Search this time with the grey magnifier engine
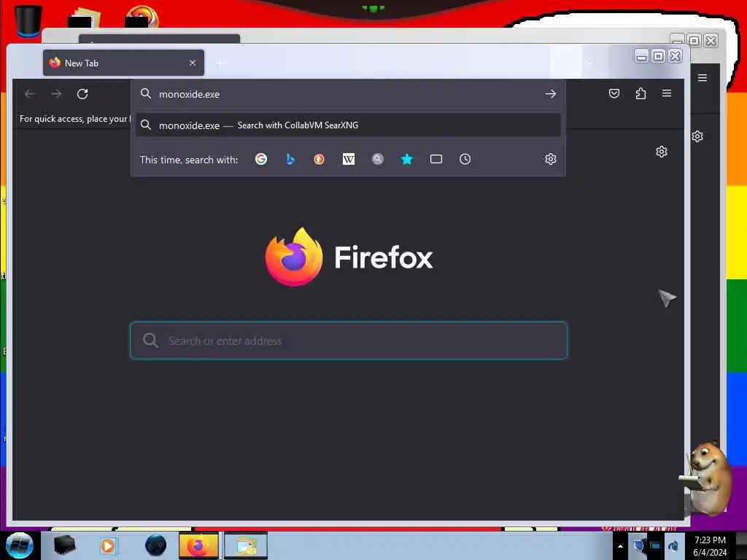This screenshot has width=747, height=560. point(378,159)
